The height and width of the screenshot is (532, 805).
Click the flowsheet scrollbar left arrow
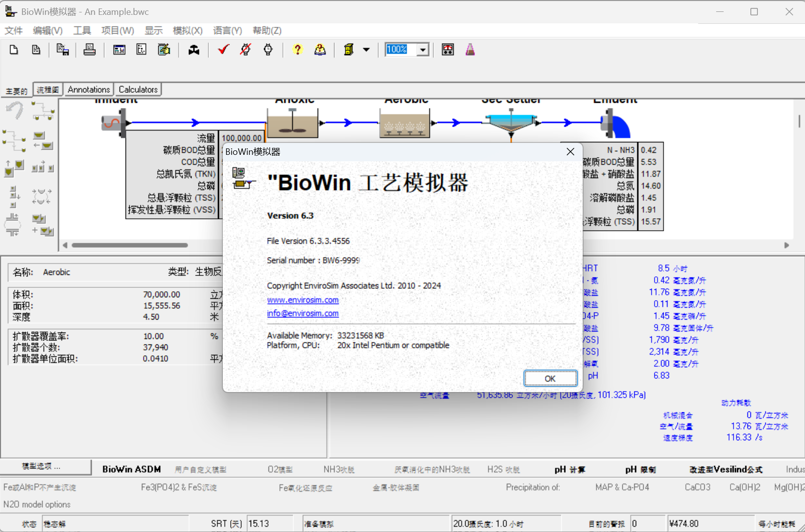pos(65,245)
